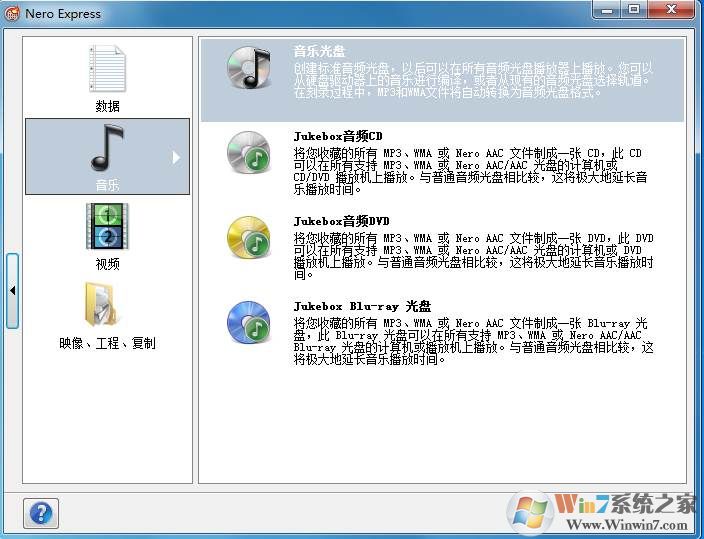
Task: Open the Jukebox音频DVD heading option
Action: click(341, 221)
